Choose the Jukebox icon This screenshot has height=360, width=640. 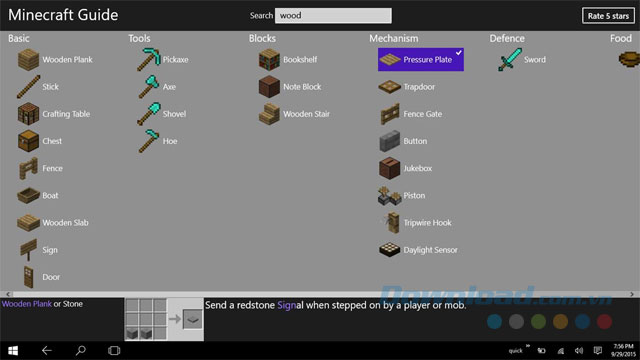pos(389,168)
